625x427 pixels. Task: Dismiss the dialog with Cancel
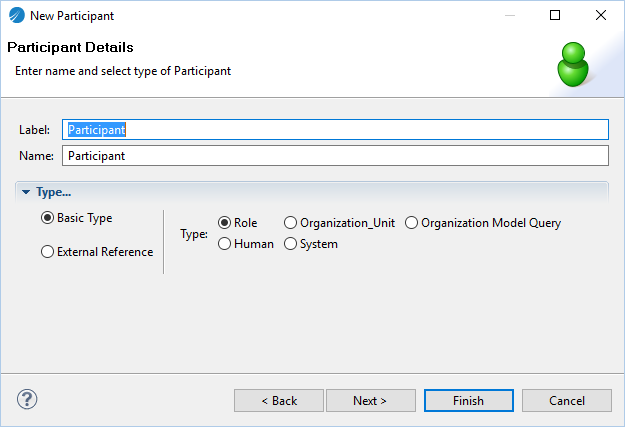point(567,400)
